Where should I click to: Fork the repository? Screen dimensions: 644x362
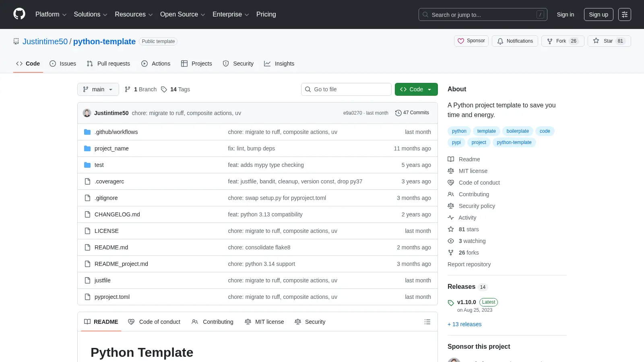pyautogui.click(x=563, y=41)
